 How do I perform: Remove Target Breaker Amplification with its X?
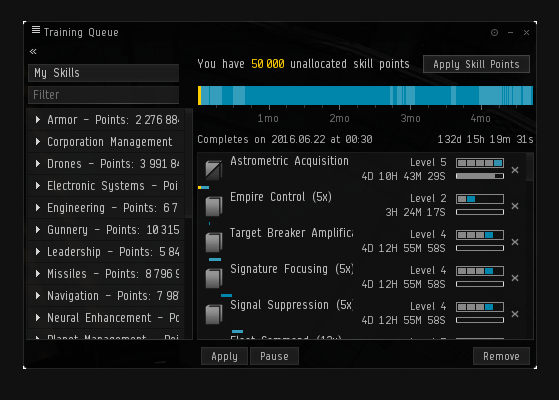coord(515,242)
